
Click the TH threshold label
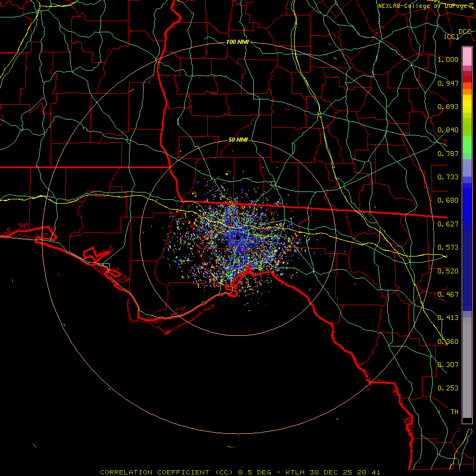tap(454, 412)
